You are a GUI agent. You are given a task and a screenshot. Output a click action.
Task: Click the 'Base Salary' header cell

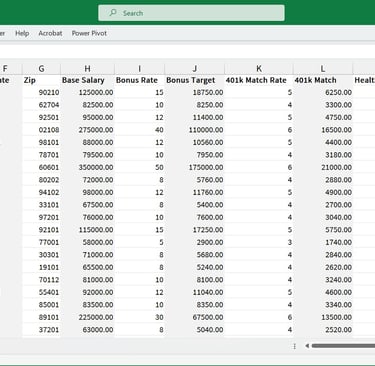(87, 80)
